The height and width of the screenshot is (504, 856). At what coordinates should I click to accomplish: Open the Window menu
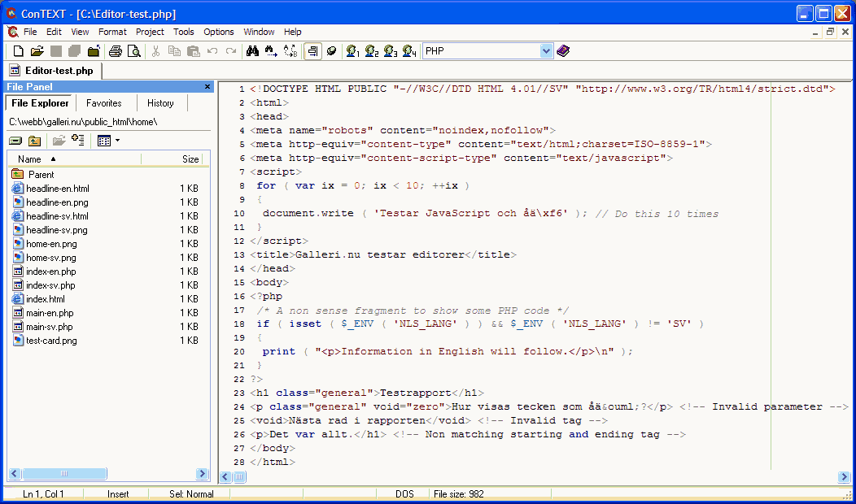pos(259,32)
